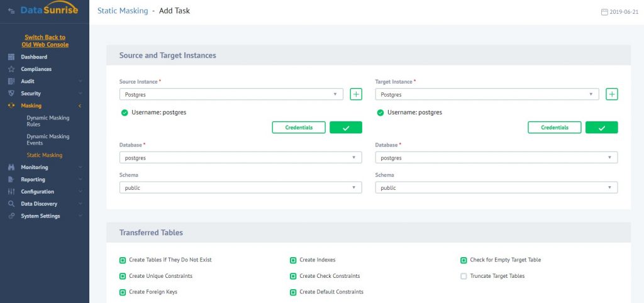Click the Monitoring binoculars icon
The image size is (644, 303).
point(11,167)
